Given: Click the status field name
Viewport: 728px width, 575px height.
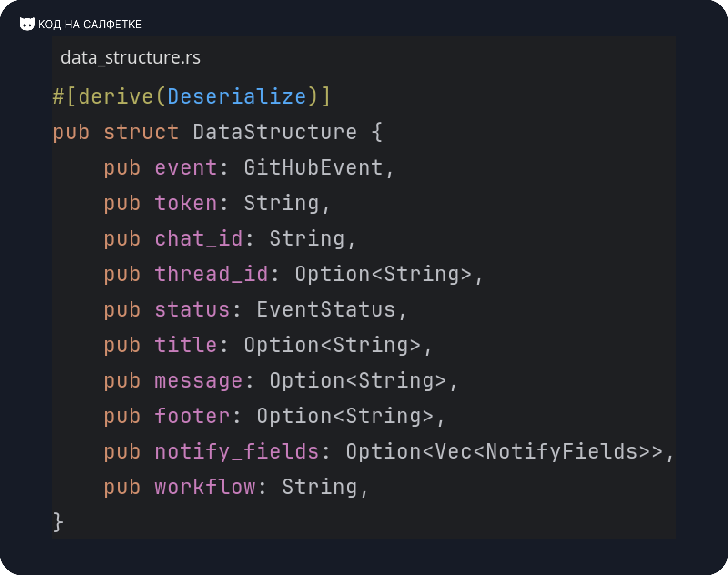Looking at the screenshot, I should 192,309.
